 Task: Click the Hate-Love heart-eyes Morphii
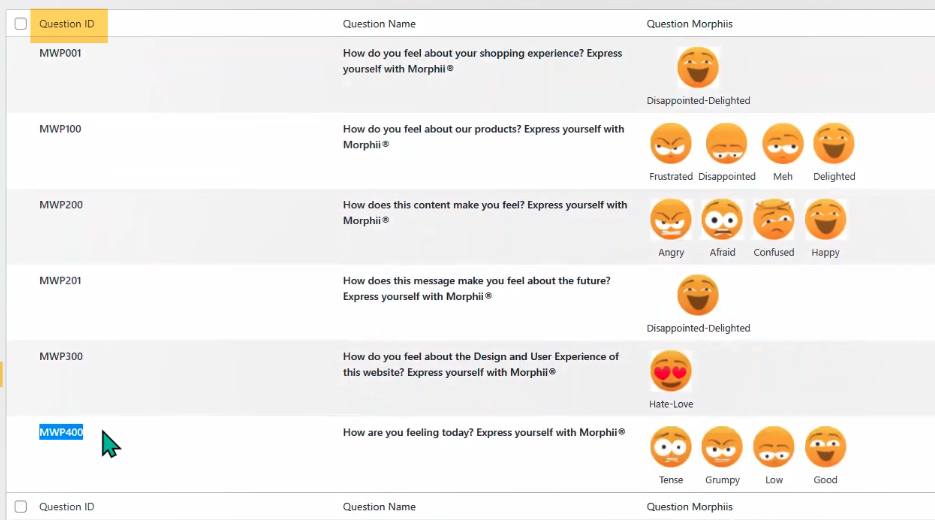click(671, 371)
